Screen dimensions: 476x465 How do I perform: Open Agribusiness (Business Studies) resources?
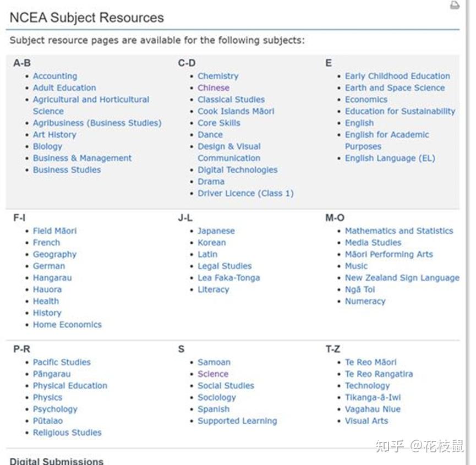pyautogui.click(x=97, y=123)
